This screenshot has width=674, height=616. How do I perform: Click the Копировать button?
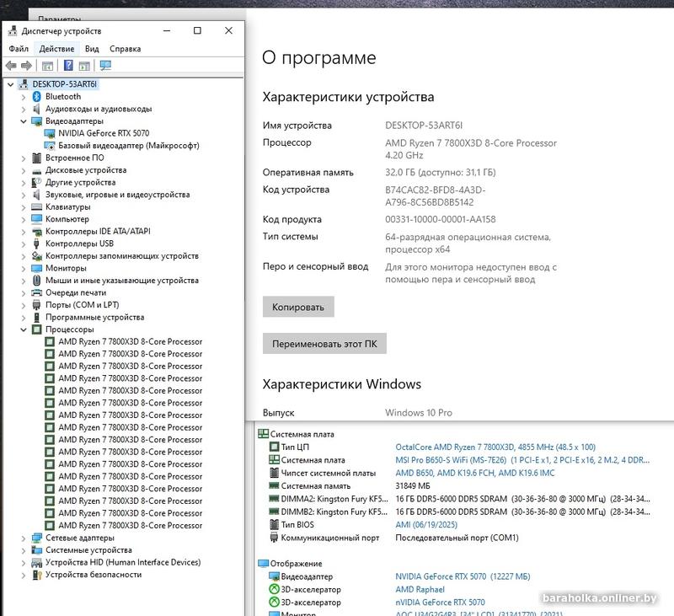[298, 307]
